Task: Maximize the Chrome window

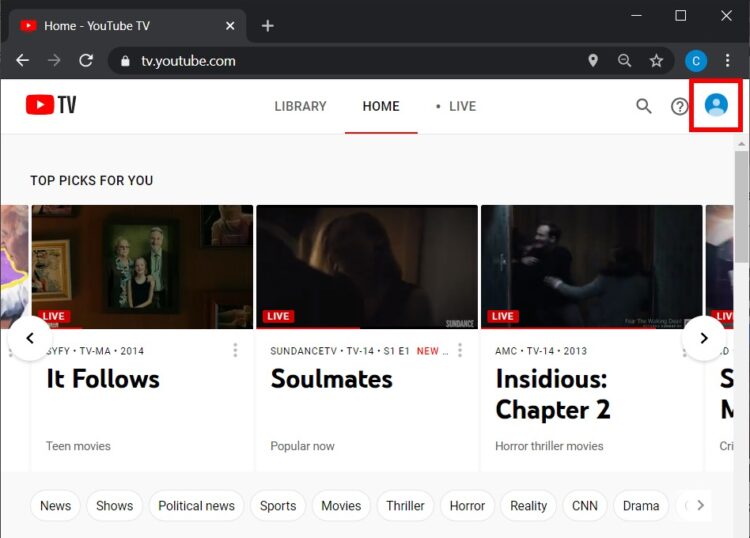Action: click(x=680, y=16)
